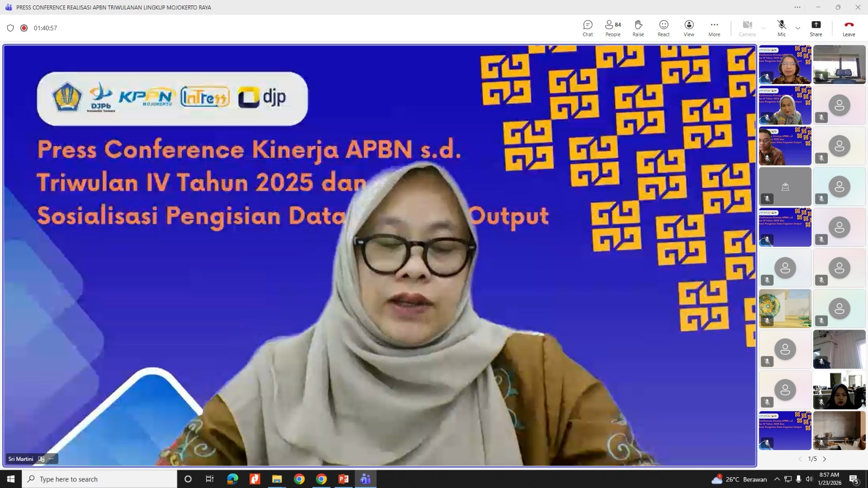Select the first participant video thumbnail
The height and width of the screenshot is (488, 868).
pyautogui.click(x=785, y=65)
